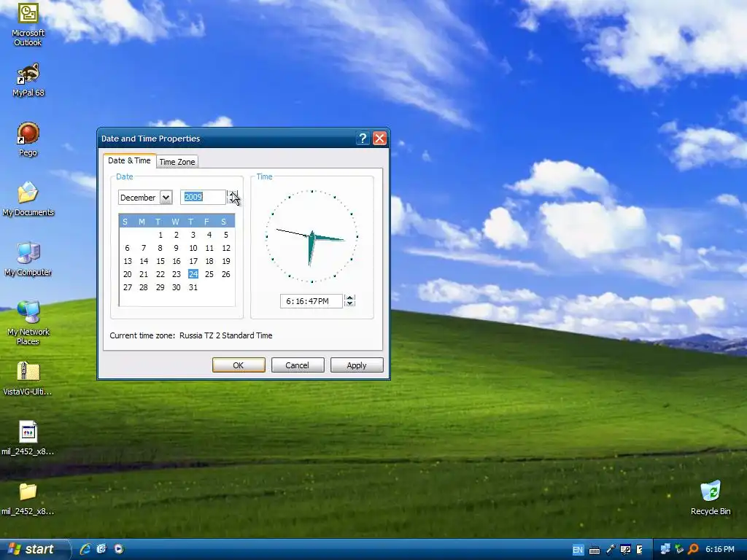The image size is (747, 560).
Task: Select day 26 in the calendar
Action: [x=226, y=274]
